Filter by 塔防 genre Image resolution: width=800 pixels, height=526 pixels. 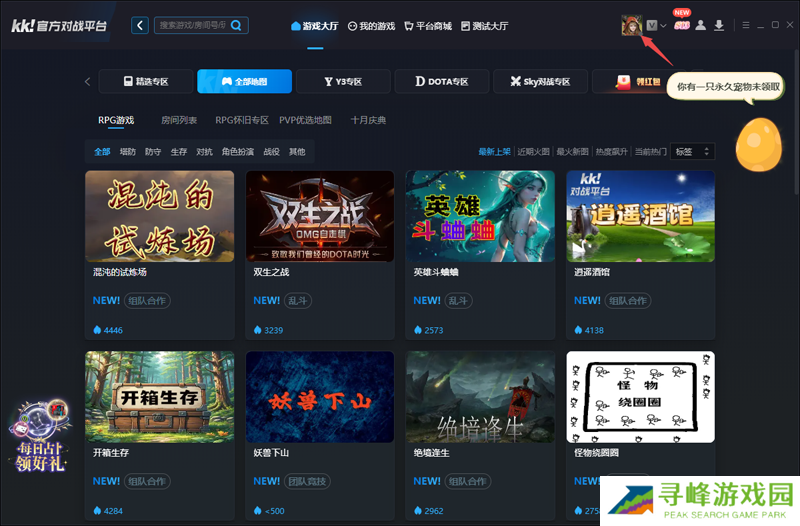[128, 152]
